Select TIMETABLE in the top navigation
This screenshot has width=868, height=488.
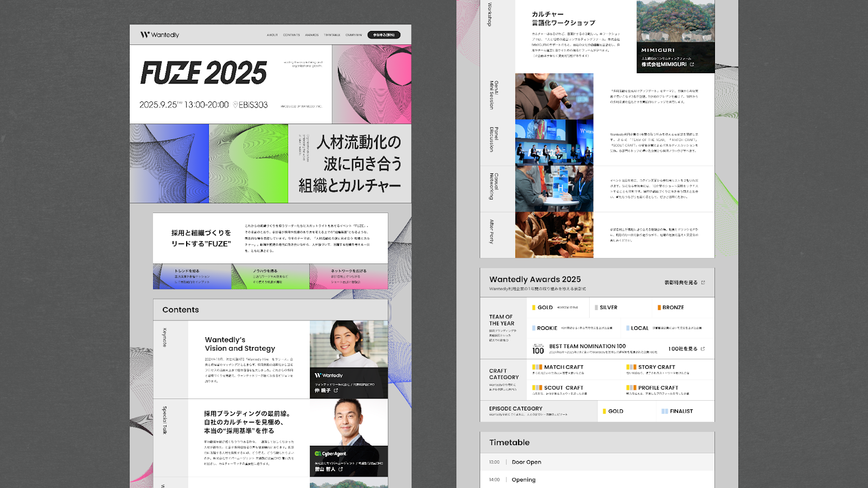(332, 35)
